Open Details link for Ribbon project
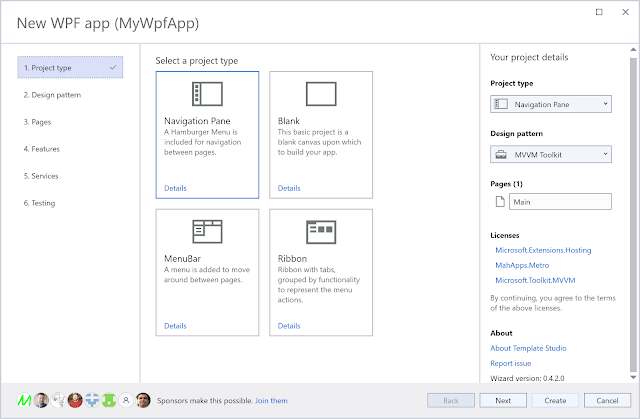Viewport: 640px width, 419px height. [x=289, y=326]
